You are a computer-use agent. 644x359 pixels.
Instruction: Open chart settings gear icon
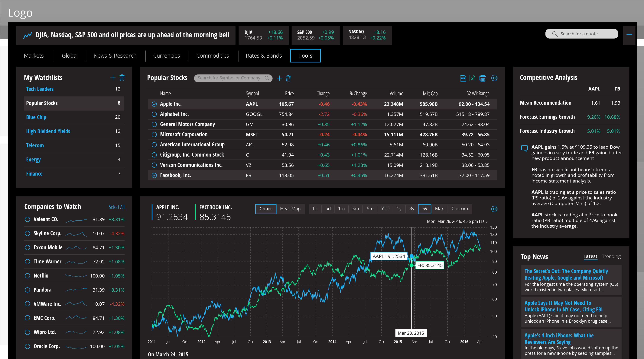(x=494, y=209)
